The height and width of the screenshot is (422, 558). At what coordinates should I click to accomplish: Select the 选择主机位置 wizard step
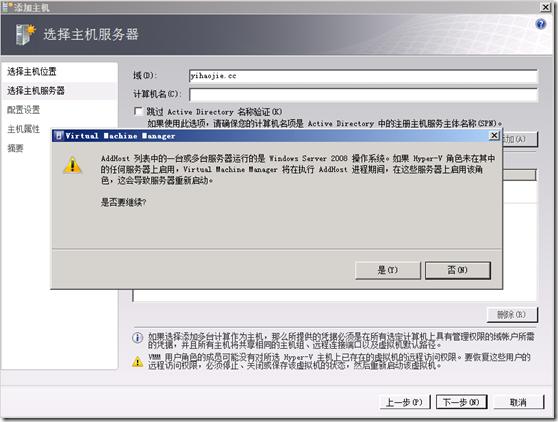[x=32, y=72]
